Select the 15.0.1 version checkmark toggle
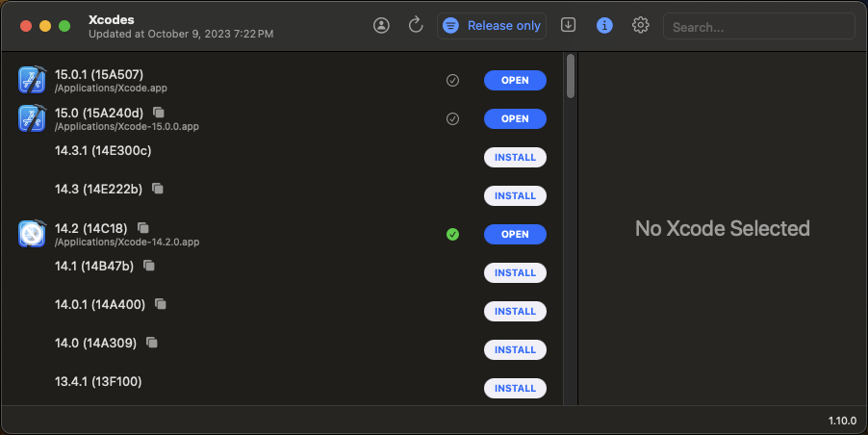 coord(452,81)
